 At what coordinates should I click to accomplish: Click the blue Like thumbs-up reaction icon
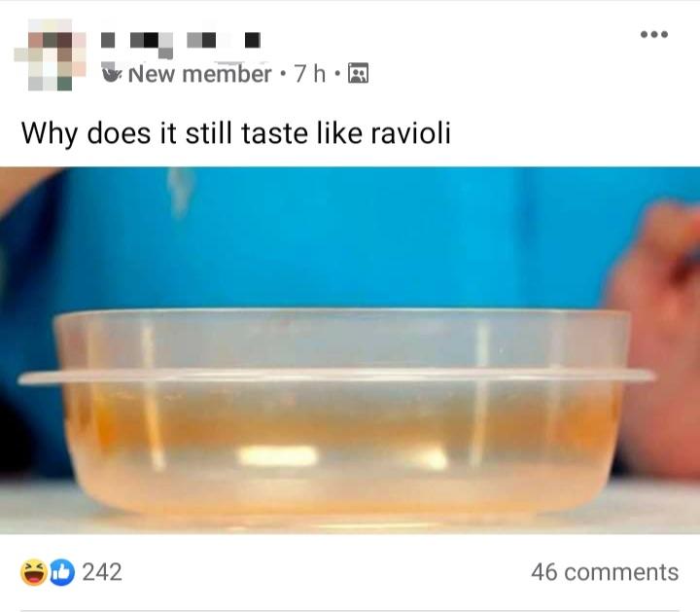click(61, 573)
